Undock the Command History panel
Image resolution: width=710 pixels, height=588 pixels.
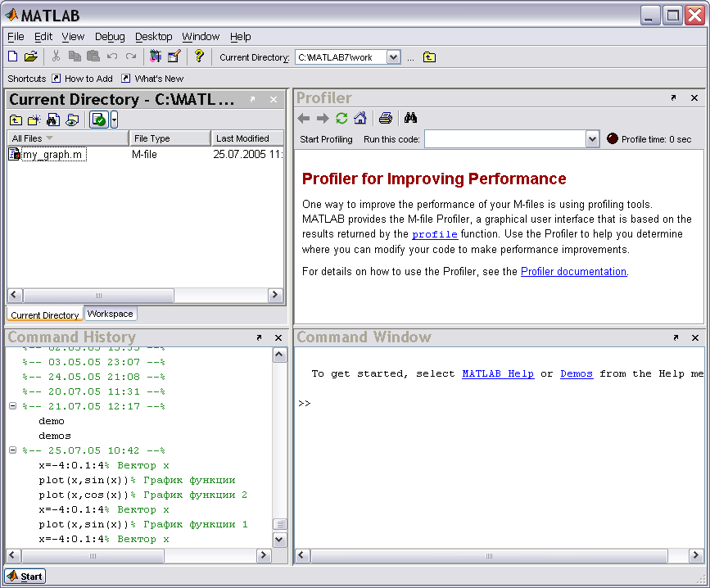click(x=259, y=337)
